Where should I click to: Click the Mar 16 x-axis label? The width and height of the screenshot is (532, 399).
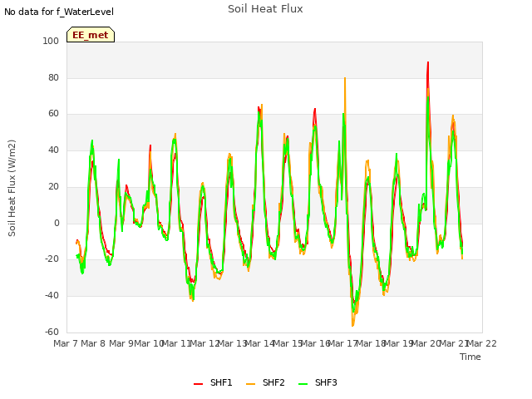[316, 343]
